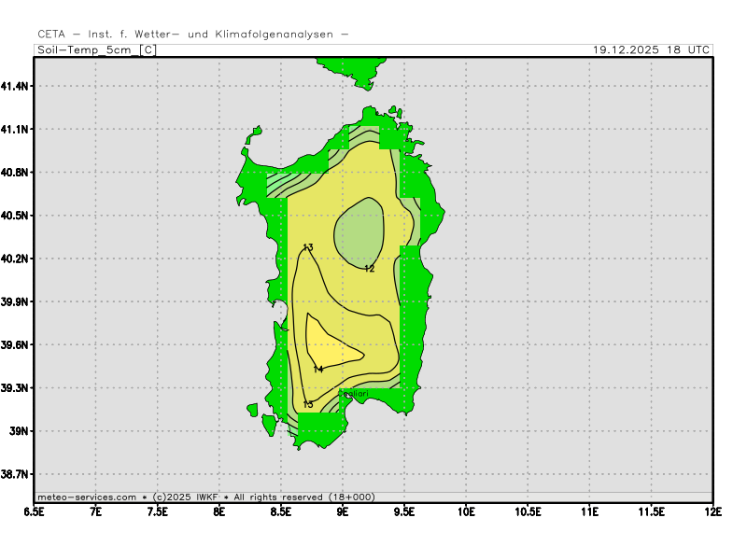
Task: Click the 12E longitude label
Action: pyautogui.click(x=712, y=511)
